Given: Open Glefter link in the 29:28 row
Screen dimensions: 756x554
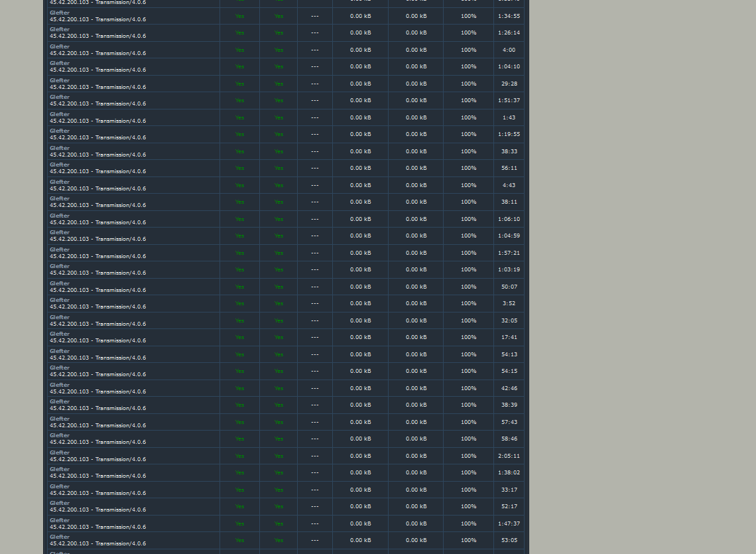Looking at the screenshot, I should point(60,80).
